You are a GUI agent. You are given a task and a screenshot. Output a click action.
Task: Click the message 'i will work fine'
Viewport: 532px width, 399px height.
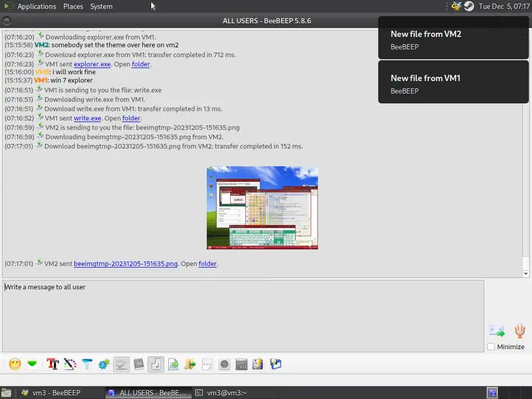(74, 72)
